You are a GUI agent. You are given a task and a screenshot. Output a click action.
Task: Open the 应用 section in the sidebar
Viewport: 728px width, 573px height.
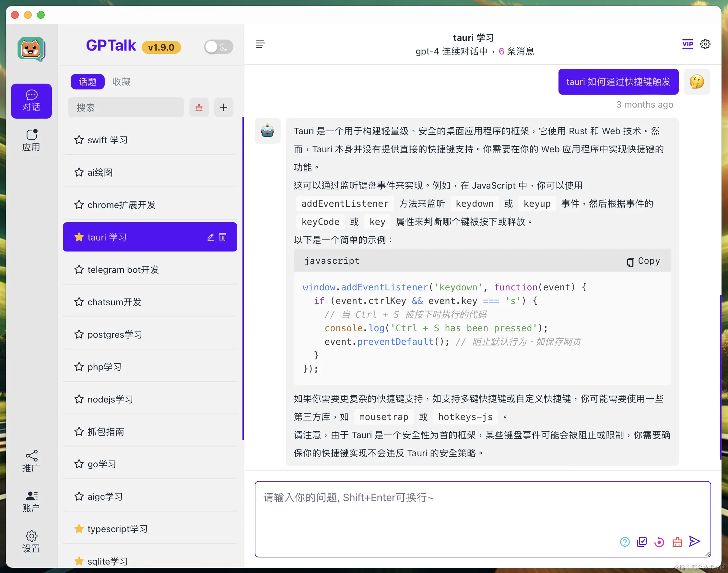31,140
